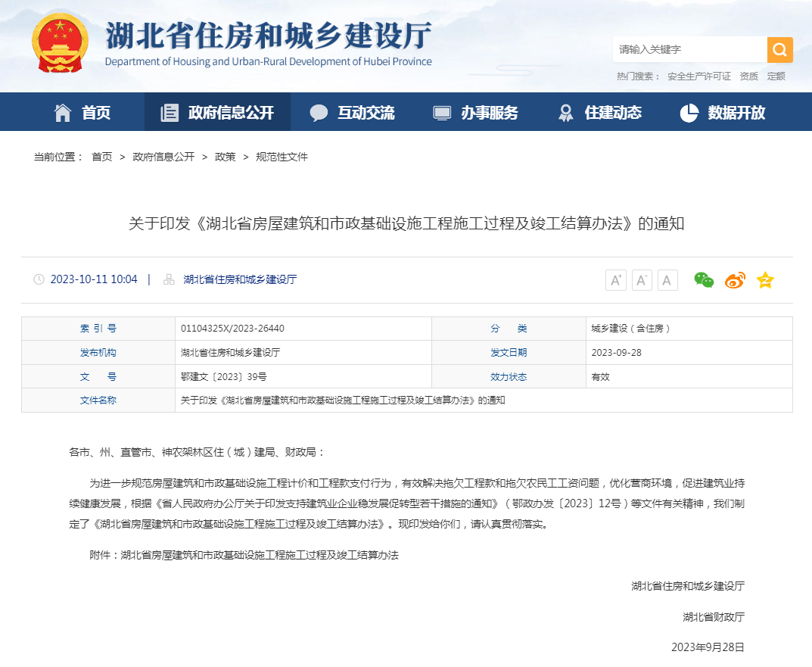This screenshot has width=812, height=667.
Task: Click the publish time 2023-10-11 10:04
Action: [x=94, y=279]
